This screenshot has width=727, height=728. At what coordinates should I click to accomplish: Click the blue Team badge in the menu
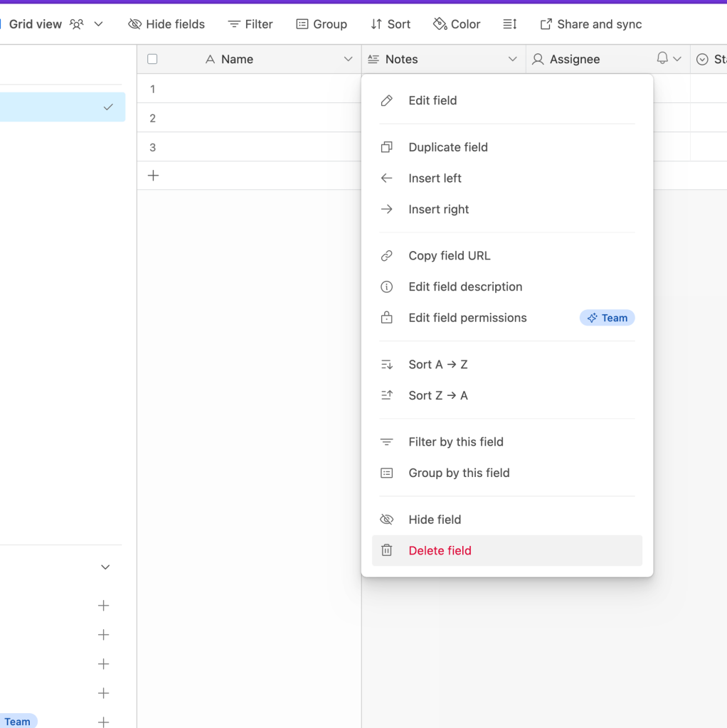pos(607,318)
